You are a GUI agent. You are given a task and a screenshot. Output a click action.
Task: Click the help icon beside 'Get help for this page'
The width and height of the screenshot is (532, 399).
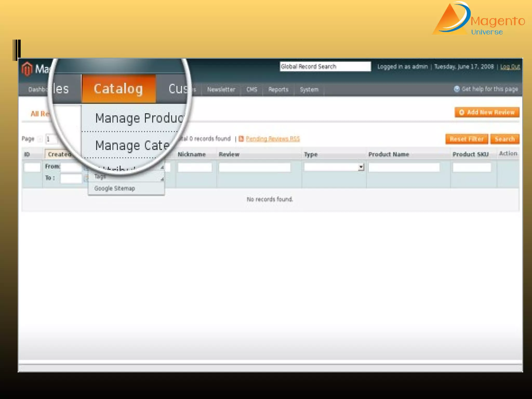tap(456, 89)
